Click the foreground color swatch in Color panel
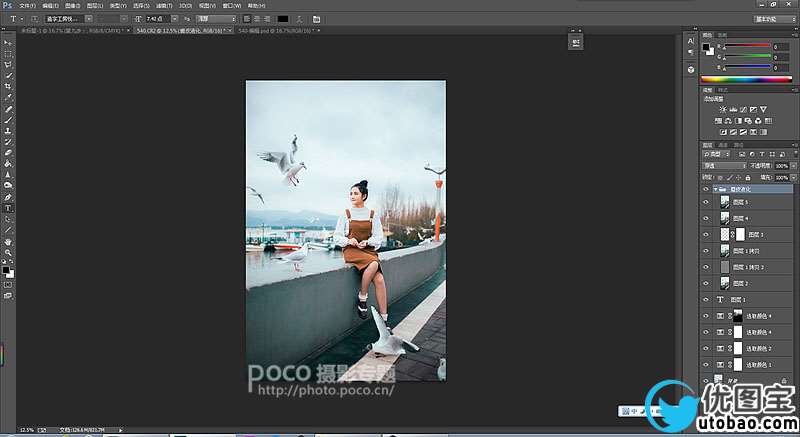The height and width of the screenshot is (437, 800). (706, 47)
